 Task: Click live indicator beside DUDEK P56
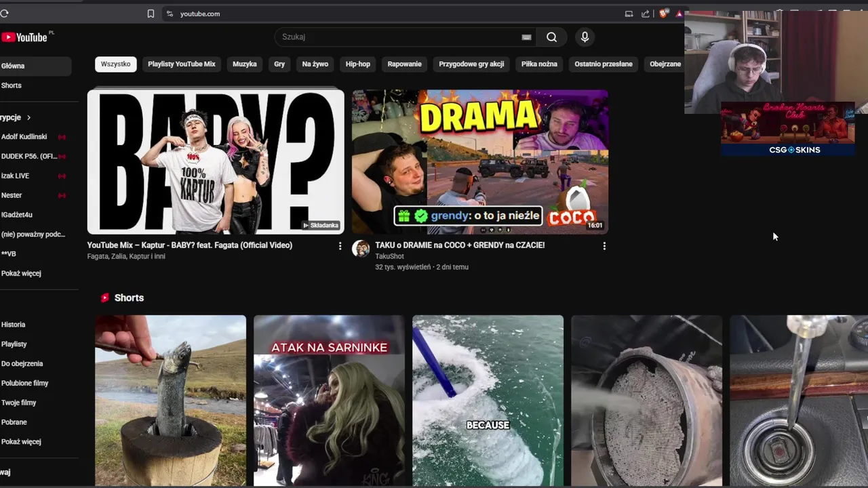[x=62, y=157]
